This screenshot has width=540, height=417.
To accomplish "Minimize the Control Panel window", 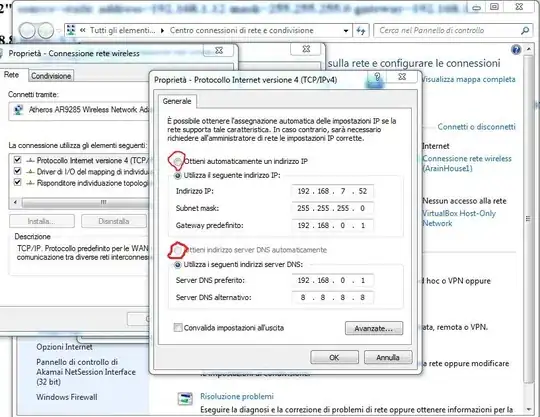I will click(477, 7).
